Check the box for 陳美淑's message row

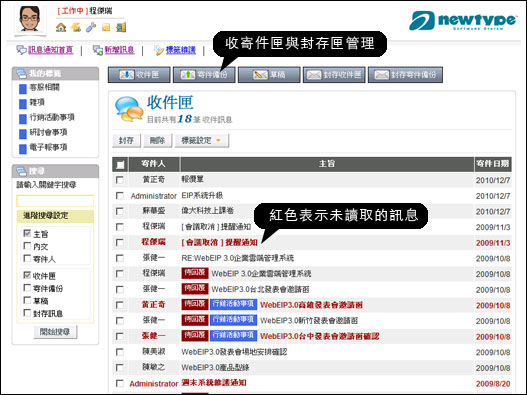click(x=120, y=352)
